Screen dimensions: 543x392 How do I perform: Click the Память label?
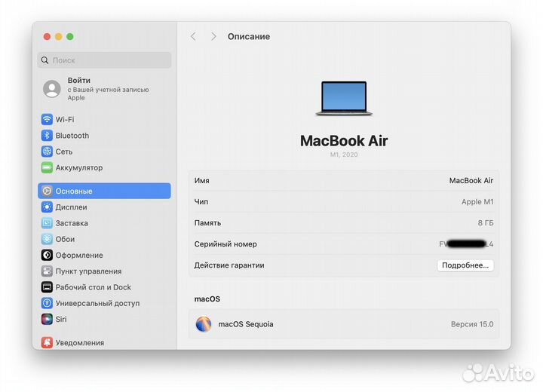tap(207, 222)
